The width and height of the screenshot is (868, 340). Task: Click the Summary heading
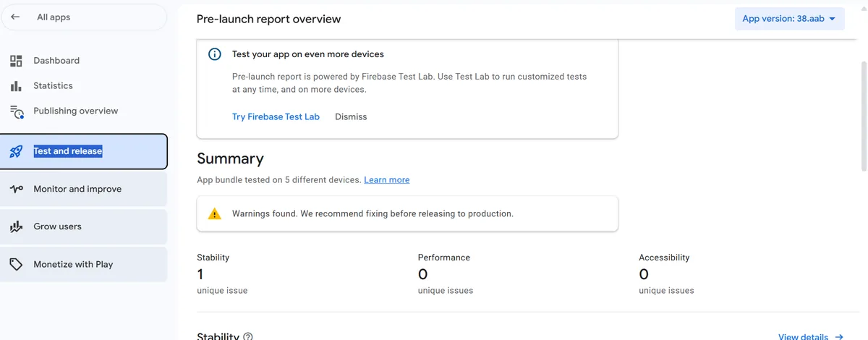[x=230, y=158]
